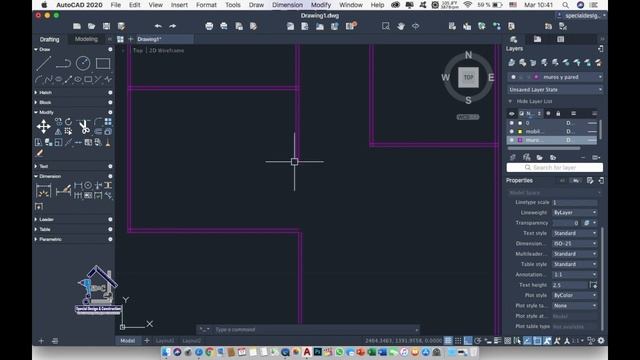The image size is (640, 360).
Task: Select the Arc tool
Action: (x=39, y=79)
